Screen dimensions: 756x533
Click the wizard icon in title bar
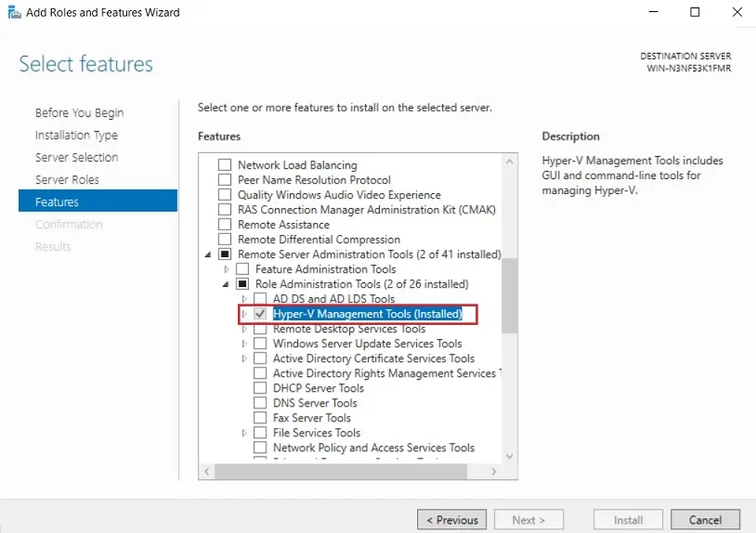coord(15,13)
